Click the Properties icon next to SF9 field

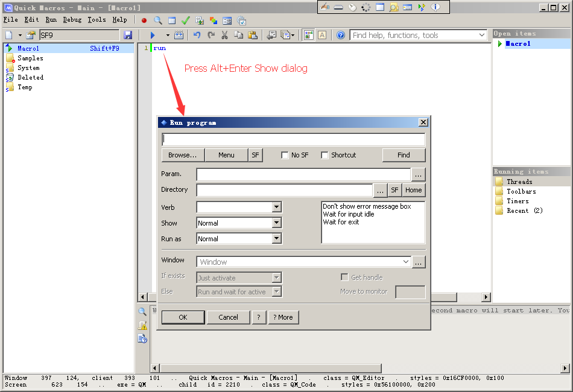pos(31,35)
